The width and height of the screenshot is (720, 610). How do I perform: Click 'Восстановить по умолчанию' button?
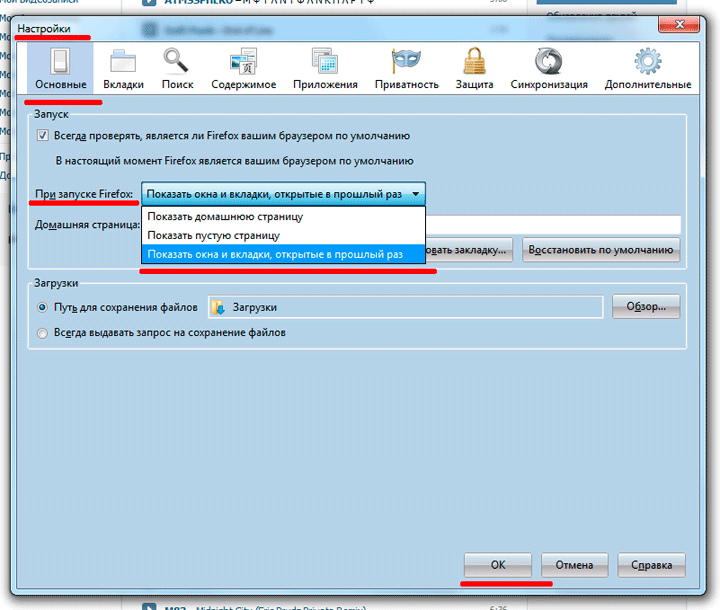pos(601,250)
